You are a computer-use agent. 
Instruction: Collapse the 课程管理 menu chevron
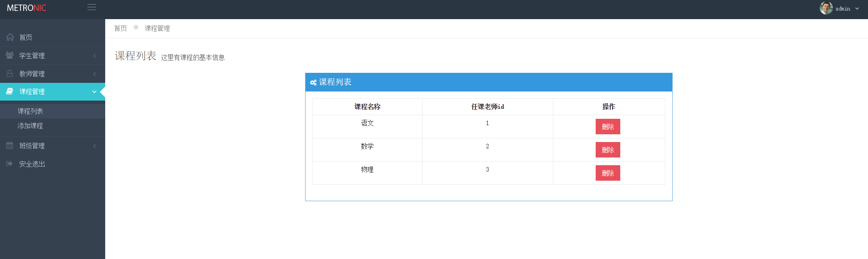(94, 91)
